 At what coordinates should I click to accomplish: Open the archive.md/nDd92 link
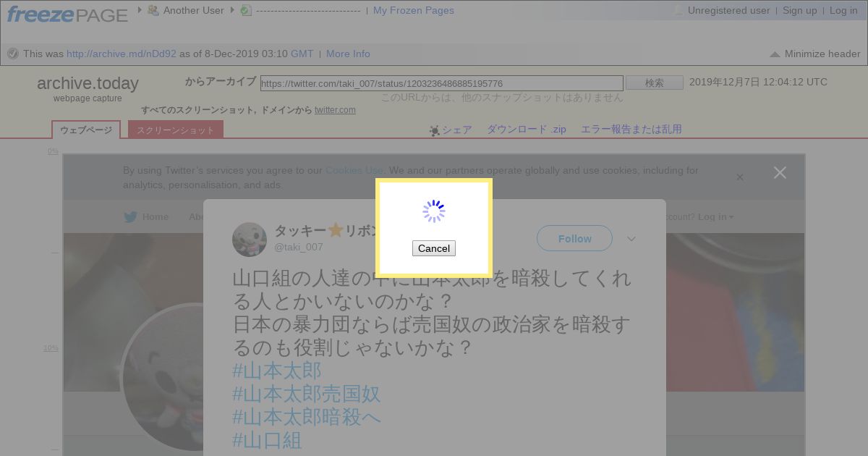[x=122, y=54]
